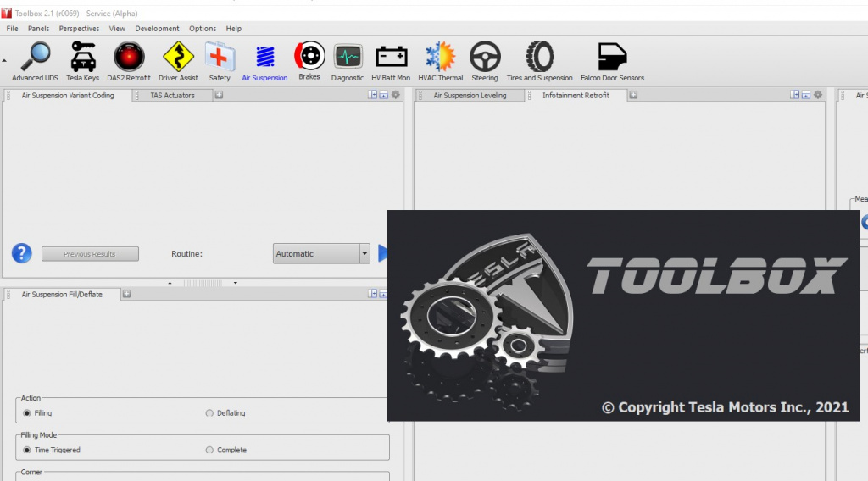Open the Panels menu
This screenshot has width=868, height=481.
[38, 29]
